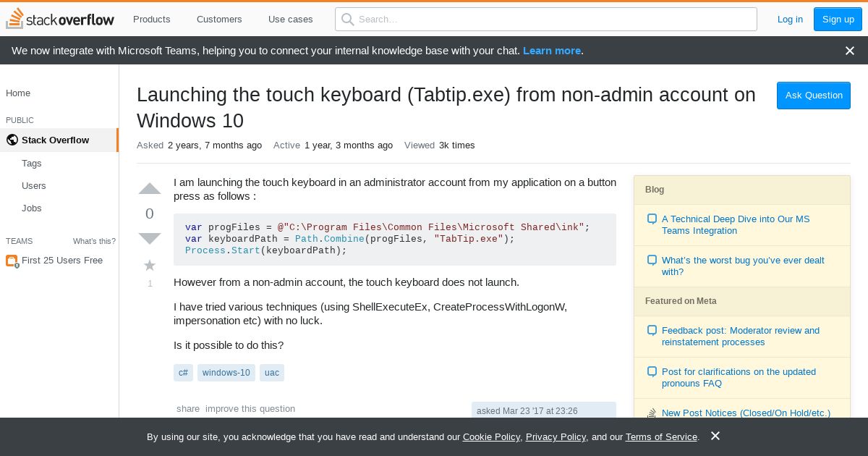Viewport: 868px width, 456px height.
Task: Click the Sign up button
Action: [x=838, y=20]
